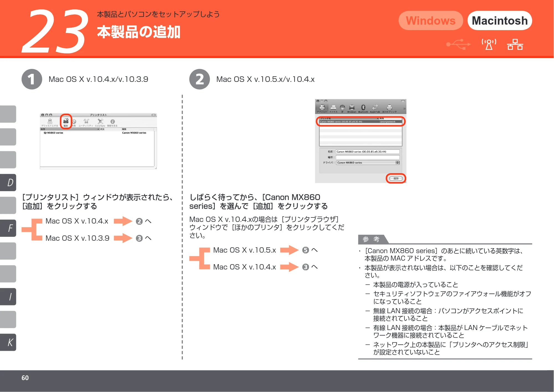The width and height of the screenshot is (554, 392).
Task: Click side index tab D
Action: tap(8, 183)
